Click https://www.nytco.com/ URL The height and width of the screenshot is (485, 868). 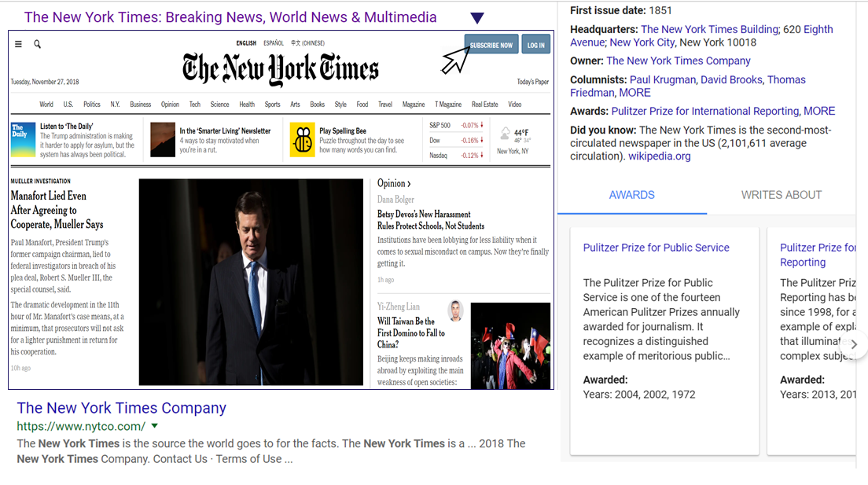[x=81, y=426]
